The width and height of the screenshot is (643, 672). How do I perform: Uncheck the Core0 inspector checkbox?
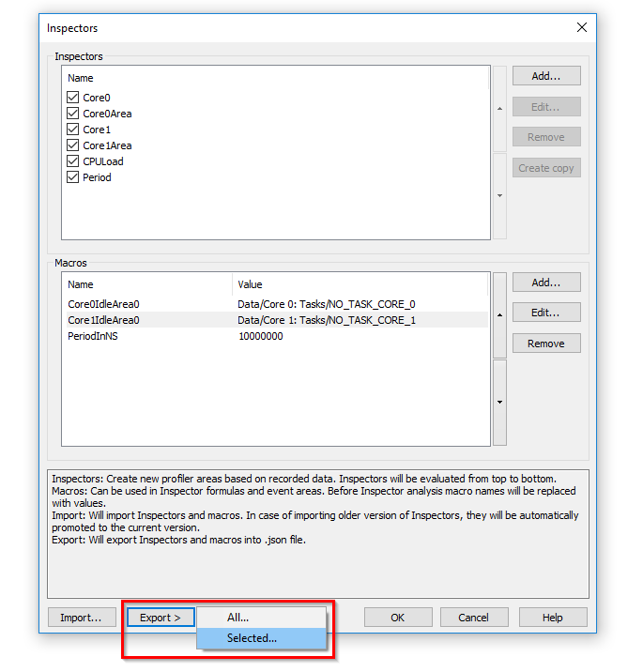tap(73, 98)
